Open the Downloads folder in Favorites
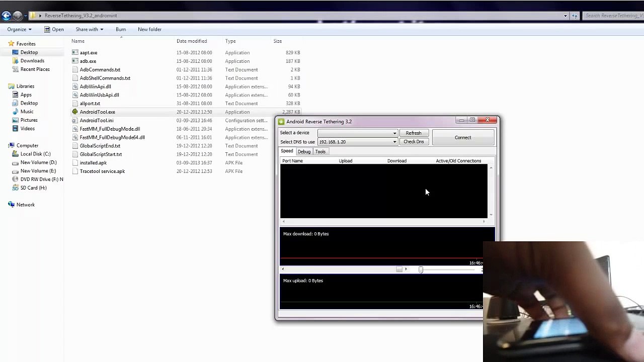The image size is (644, 362). (x=32, y=61)
